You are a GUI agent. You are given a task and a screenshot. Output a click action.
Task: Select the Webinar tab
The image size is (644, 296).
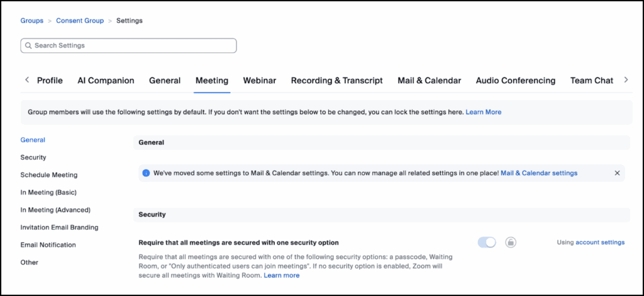pos(260,81)
